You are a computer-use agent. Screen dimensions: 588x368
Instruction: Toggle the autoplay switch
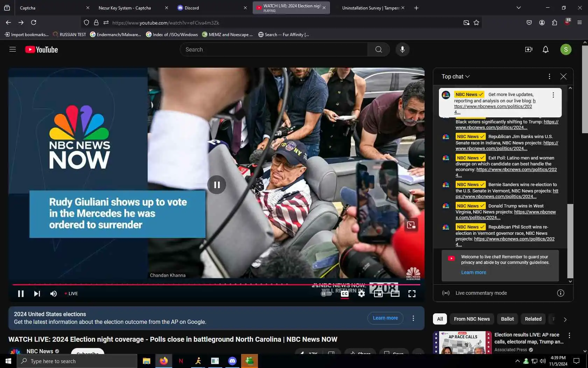pyautogui.click(x=326, y=294)
